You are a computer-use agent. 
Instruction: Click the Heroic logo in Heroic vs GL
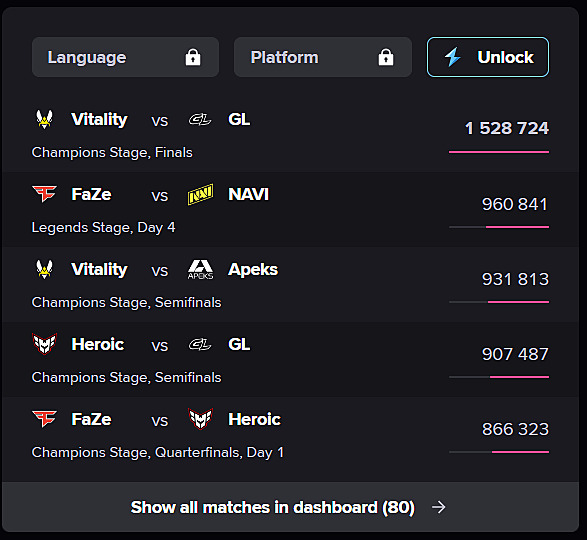45,344
